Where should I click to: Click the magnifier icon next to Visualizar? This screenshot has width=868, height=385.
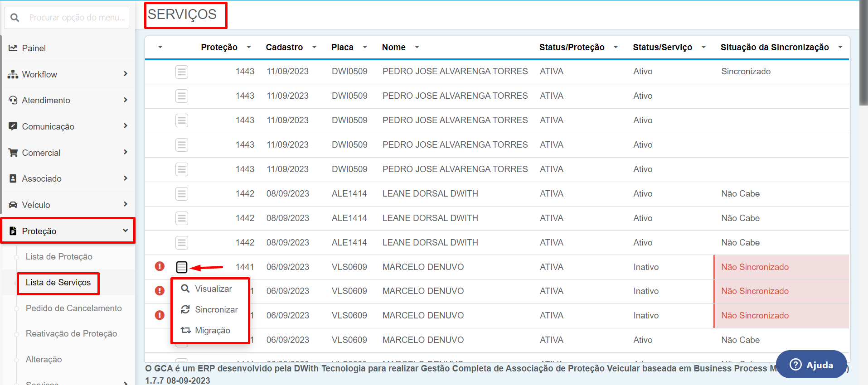pyautogui.click(x=185, y=289)
